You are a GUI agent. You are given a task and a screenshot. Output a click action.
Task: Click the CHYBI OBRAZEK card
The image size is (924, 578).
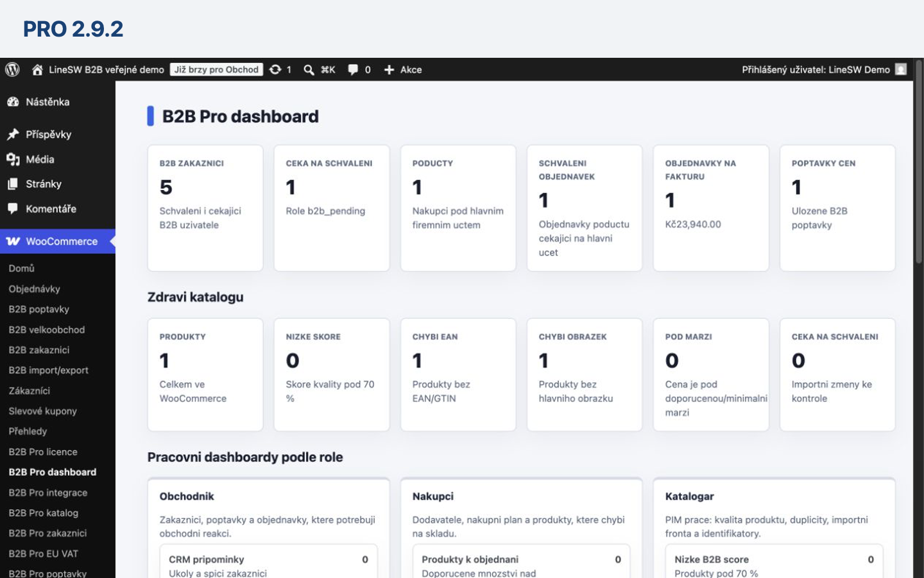(x=585, y=374)
